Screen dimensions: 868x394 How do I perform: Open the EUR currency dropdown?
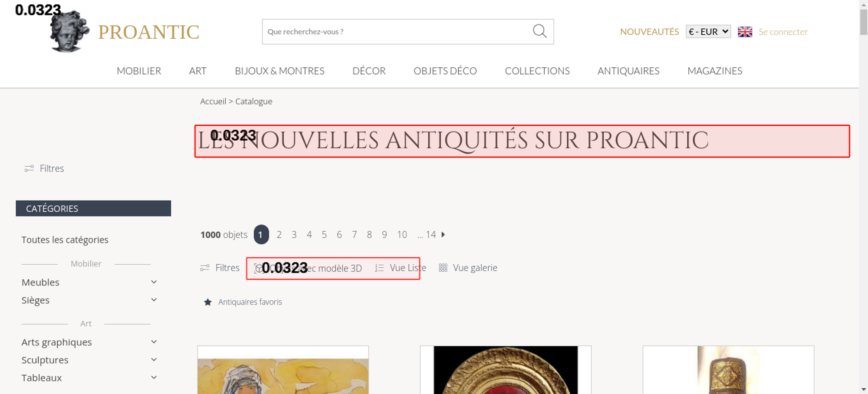pyautogui.click(x=708, y=32)
